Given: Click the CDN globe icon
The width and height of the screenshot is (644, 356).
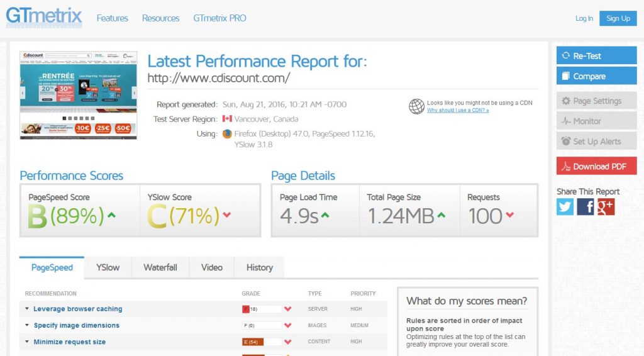Looking at the screenshot, I should pos(416,106).
